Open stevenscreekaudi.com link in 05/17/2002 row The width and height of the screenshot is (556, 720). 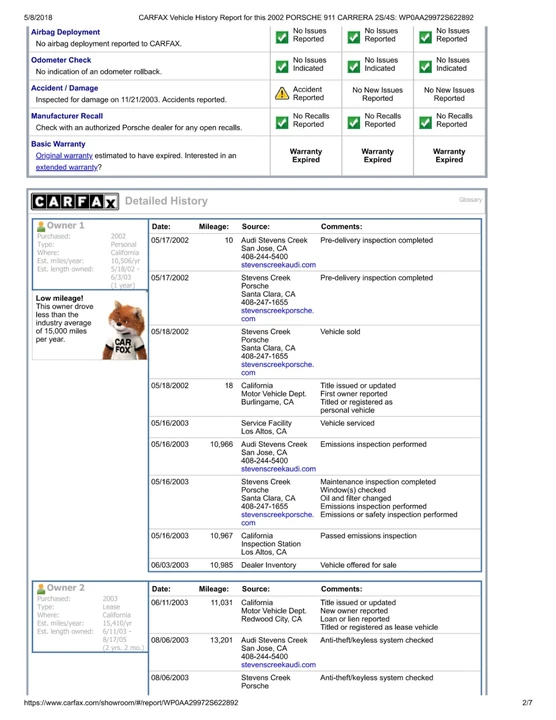pyautogui.click(x=278, y=265)
